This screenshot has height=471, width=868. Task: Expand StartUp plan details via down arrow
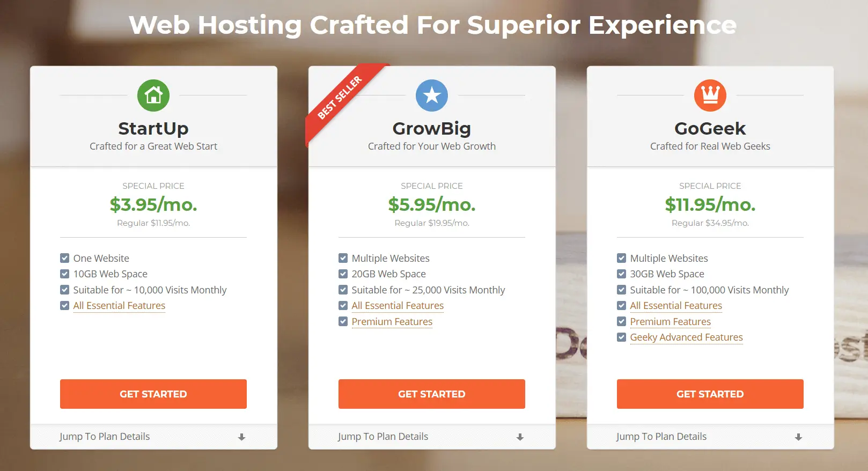241,436
